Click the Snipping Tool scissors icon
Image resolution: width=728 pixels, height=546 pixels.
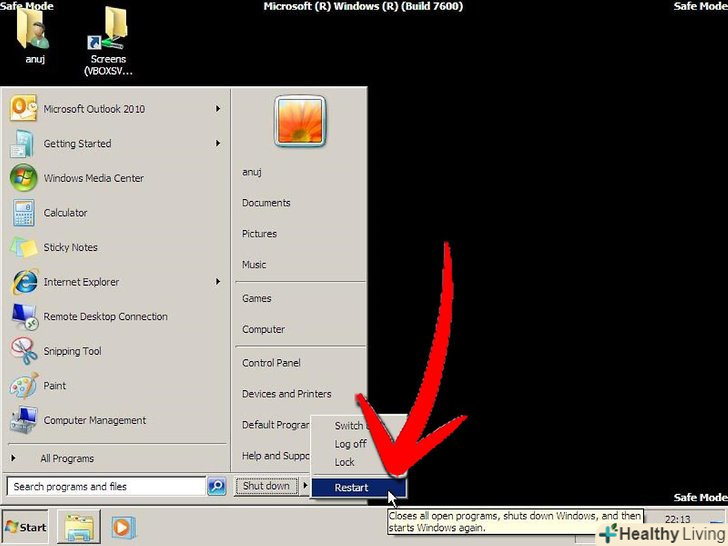[24, 351]
